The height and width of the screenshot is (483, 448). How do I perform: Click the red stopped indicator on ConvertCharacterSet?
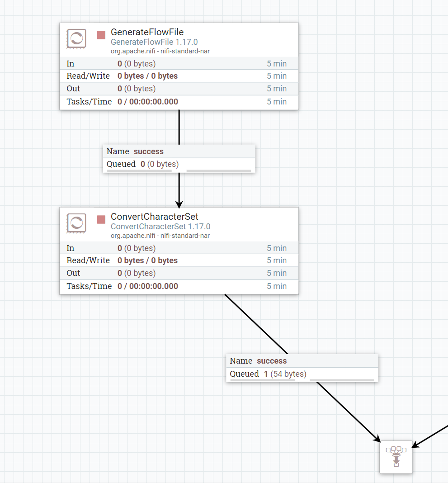(x=101, y=219)
